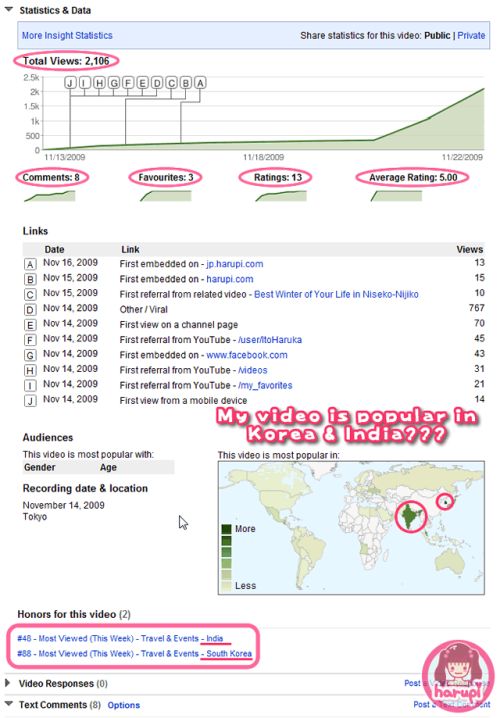Click chart marker J above the graph
Viewport: 500px width, 718px height.
70,83
